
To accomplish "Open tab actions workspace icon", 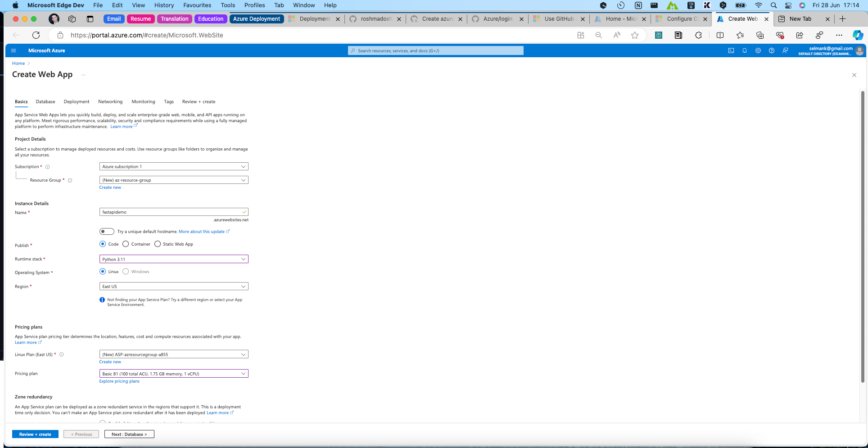I will 72,19.
